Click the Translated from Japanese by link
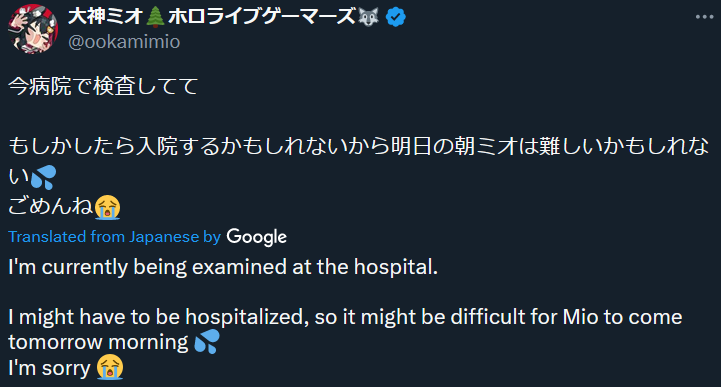 [114, 236]
